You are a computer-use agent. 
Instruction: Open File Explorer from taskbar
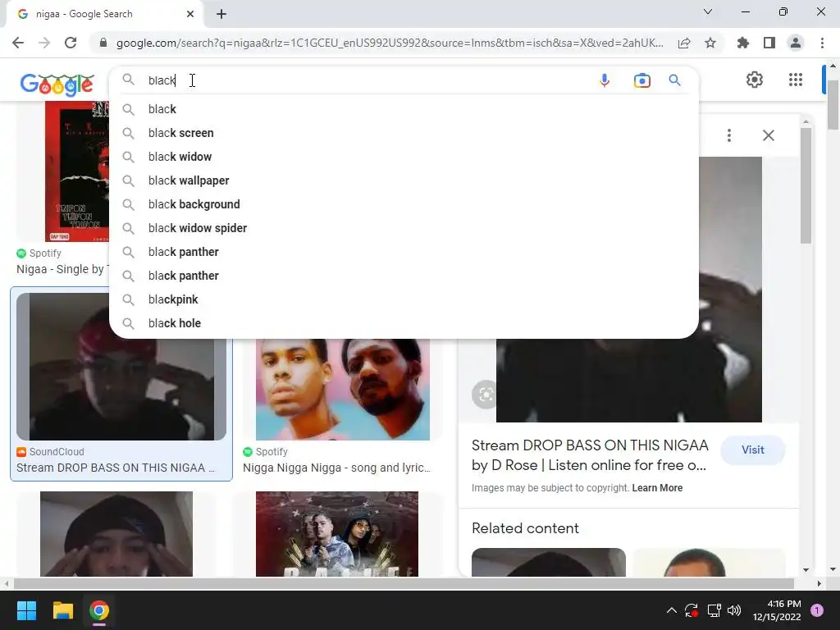point(62,610)
